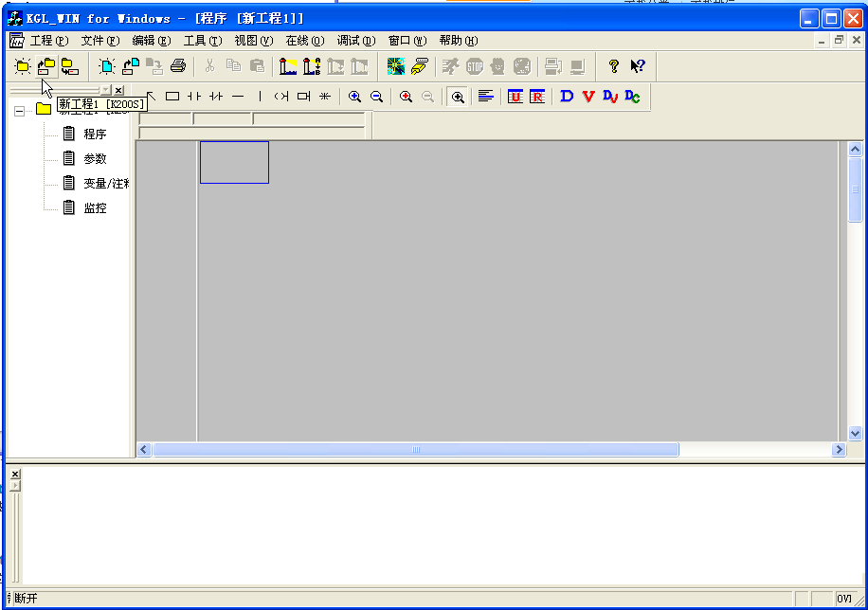Open the 调试(D) menu

pyautogui.click(x=356, y=41)
